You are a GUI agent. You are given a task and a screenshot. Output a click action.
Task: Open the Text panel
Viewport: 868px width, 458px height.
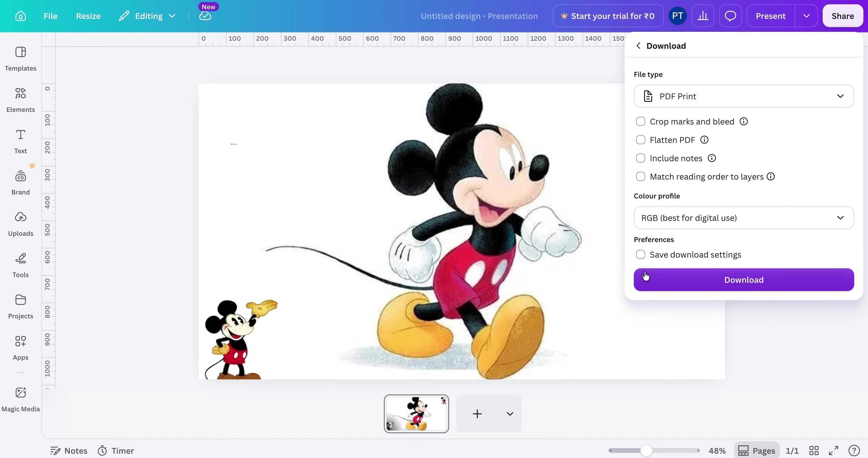(x=21, y=141)
